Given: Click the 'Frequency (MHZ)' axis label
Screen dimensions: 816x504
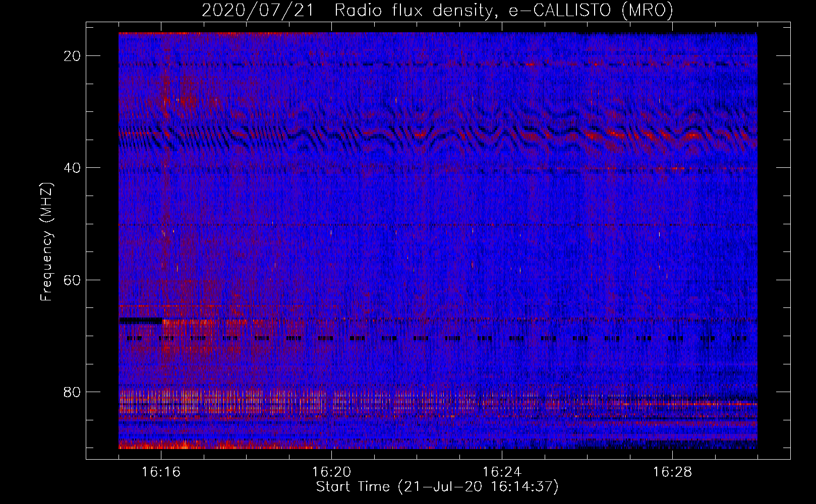Looking at the screenshot, I should point(46,242).
